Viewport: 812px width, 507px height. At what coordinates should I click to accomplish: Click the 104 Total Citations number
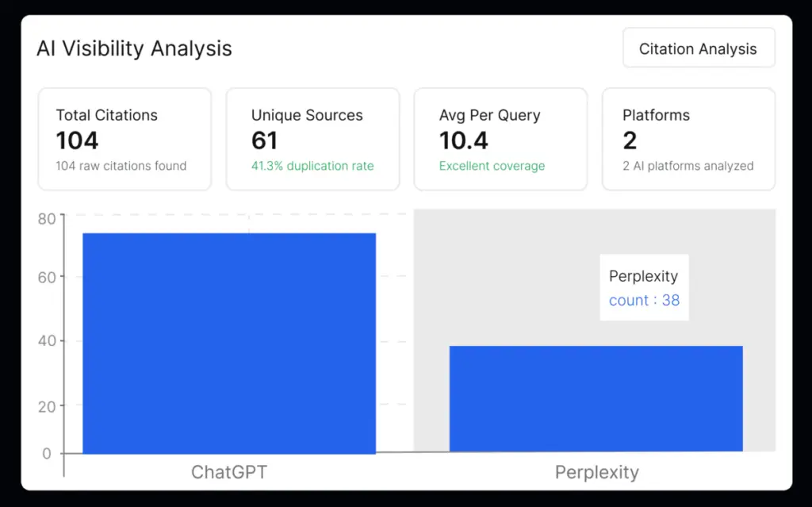(x=77, y=140)
